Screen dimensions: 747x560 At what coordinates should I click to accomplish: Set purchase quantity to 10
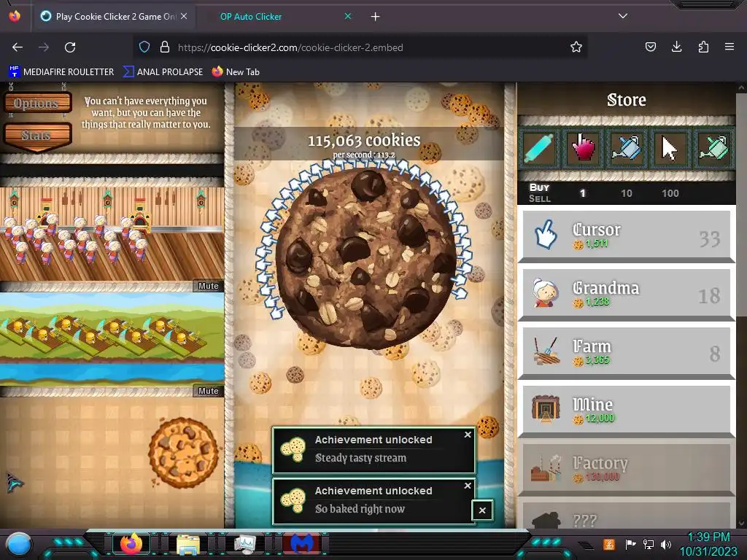click(x=627, y=193)
